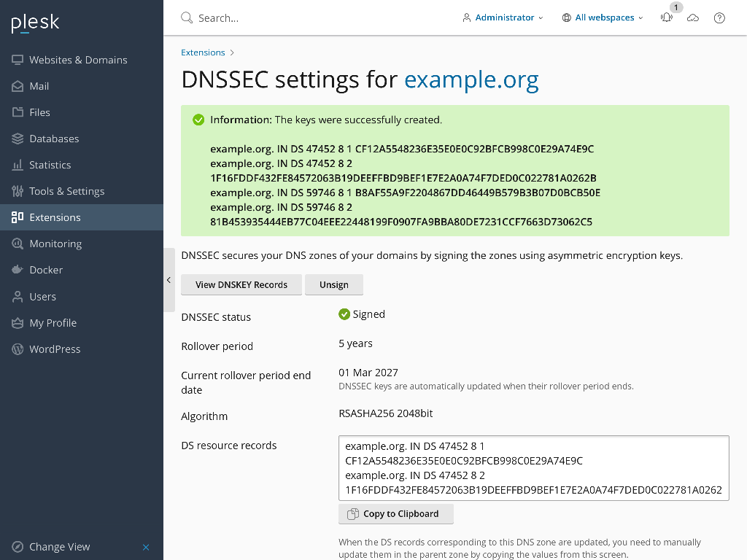Image resolution: width=747 pixels, height=560 pixels.
Task: Dismiss Change View with the X
Action: (146, 547)
